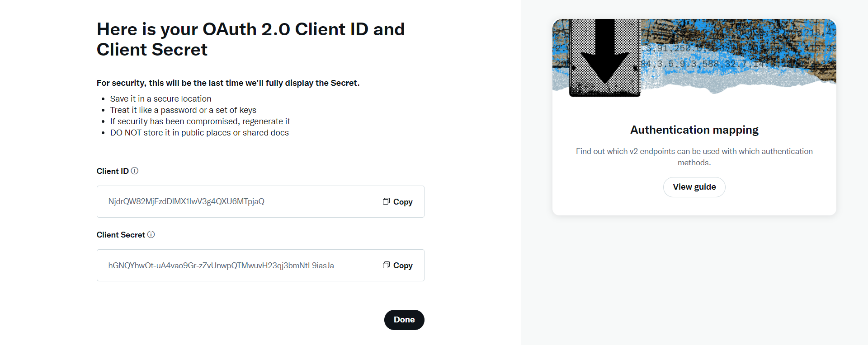The image size is (868, 345).
Task: Click the info icon beside Client ID
Action: coord(135,171)
